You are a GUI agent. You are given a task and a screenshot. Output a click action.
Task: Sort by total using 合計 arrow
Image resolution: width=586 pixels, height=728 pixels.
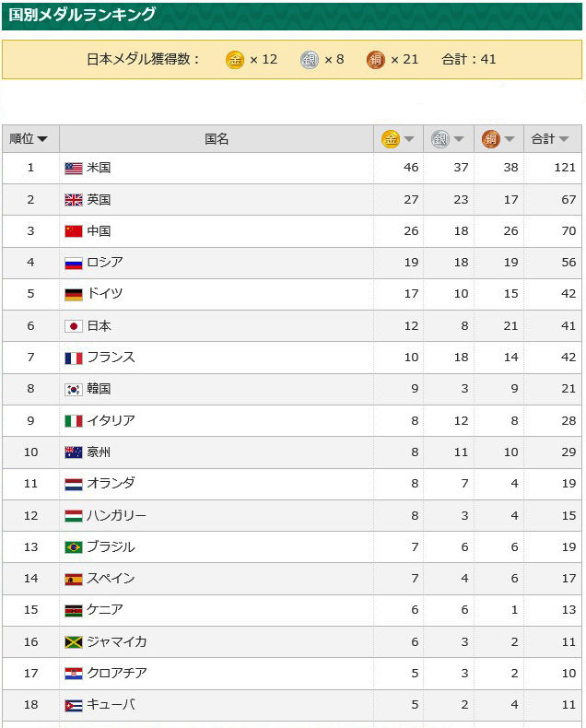tap(564, 139)
